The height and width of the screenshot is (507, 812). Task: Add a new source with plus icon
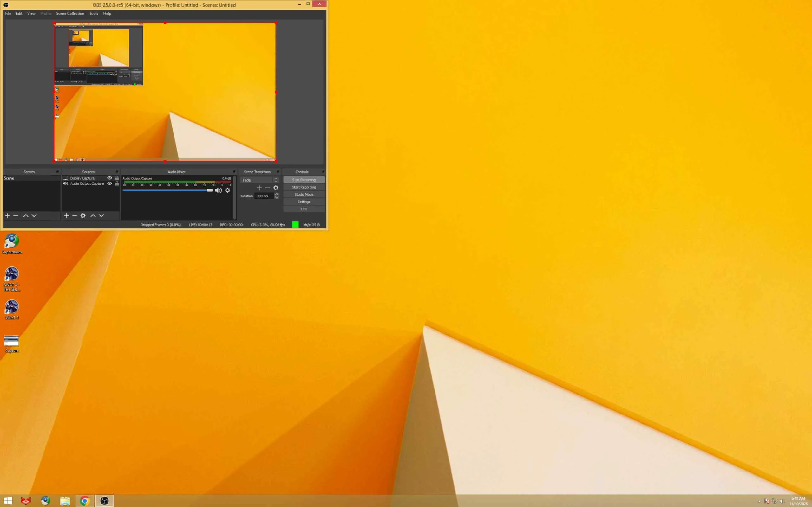[66, 215]
